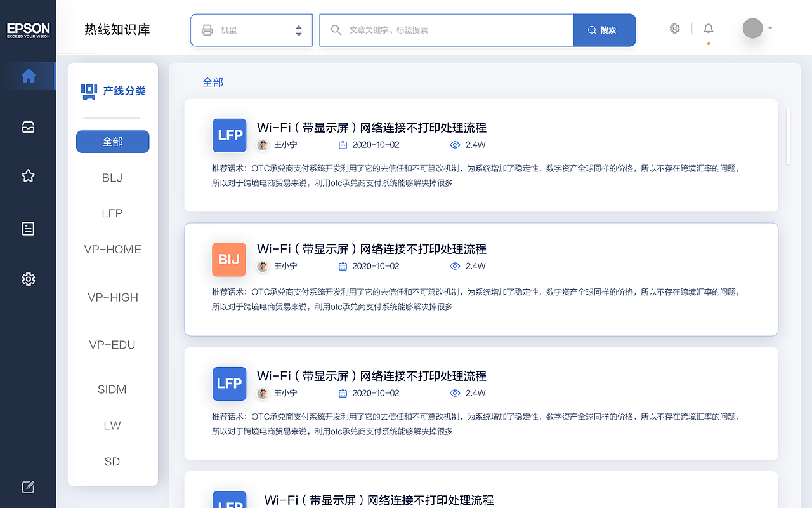This screenshot has height=508, width=812.
Task: Click the edit pencil icon at sidebar bottom
Action: point(28,486)
